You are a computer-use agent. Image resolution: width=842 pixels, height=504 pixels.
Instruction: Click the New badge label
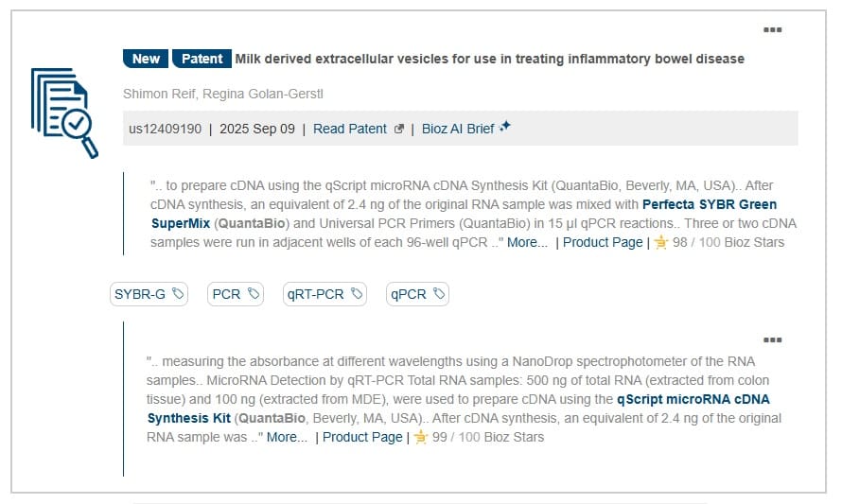(x=146, y=59)
